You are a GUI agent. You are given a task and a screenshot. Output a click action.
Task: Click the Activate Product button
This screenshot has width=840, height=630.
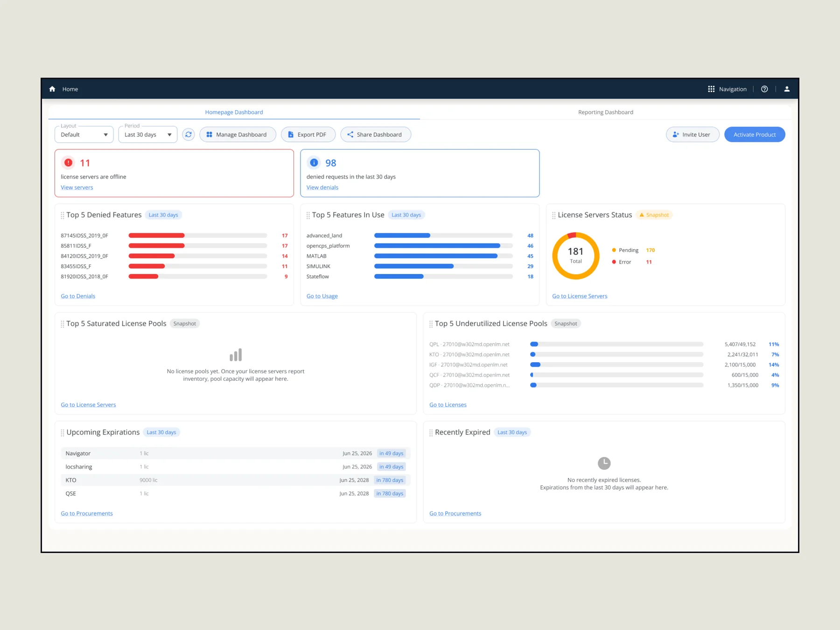point(755,134)
